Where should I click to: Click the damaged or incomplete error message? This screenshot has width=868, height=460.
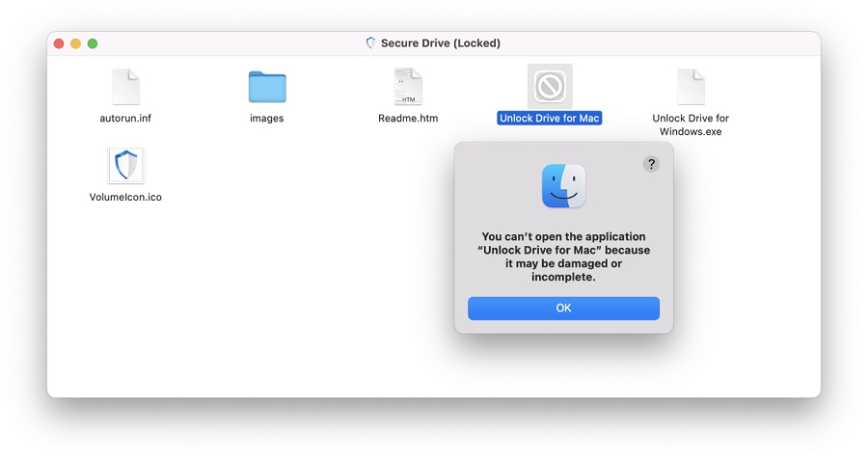point(563,257)
